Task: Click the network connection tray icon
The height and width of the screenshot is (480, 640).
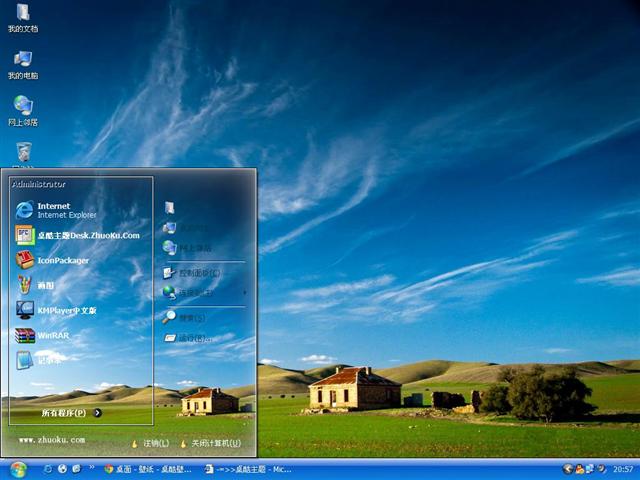Action: tap(590, 469)
